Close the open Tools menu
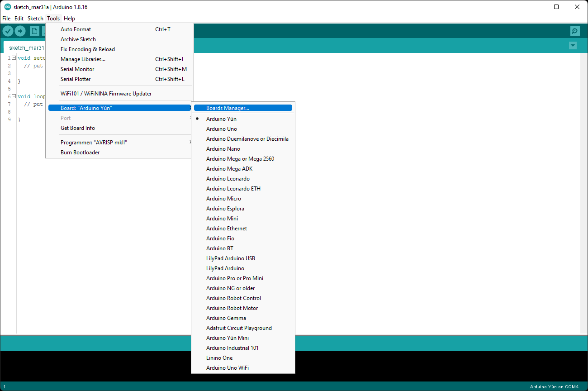 click(x=53, y=19)
